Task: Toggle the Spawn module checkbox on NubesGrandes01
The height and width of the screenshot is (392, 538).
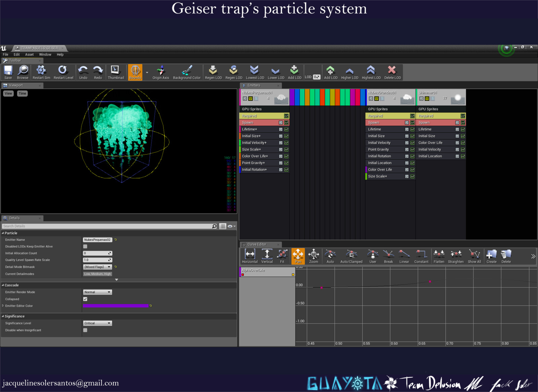Action: (407, 122)
